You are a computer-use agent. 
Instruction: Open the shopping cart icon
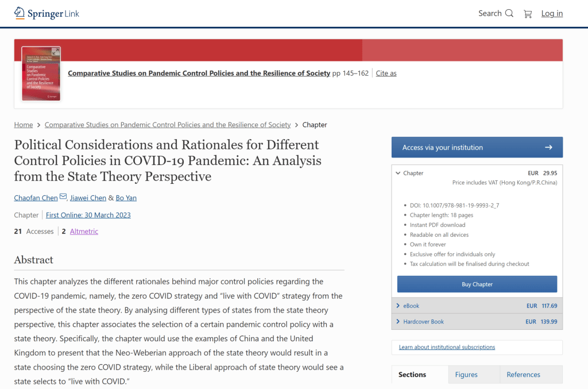(528, 14)
